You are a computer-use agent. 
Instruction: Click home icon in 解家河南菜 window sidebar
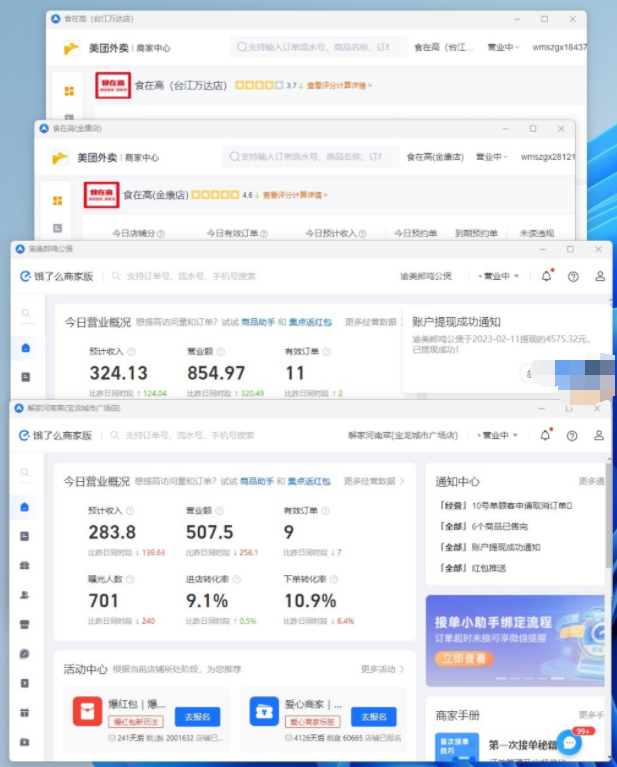coord(25,507)
